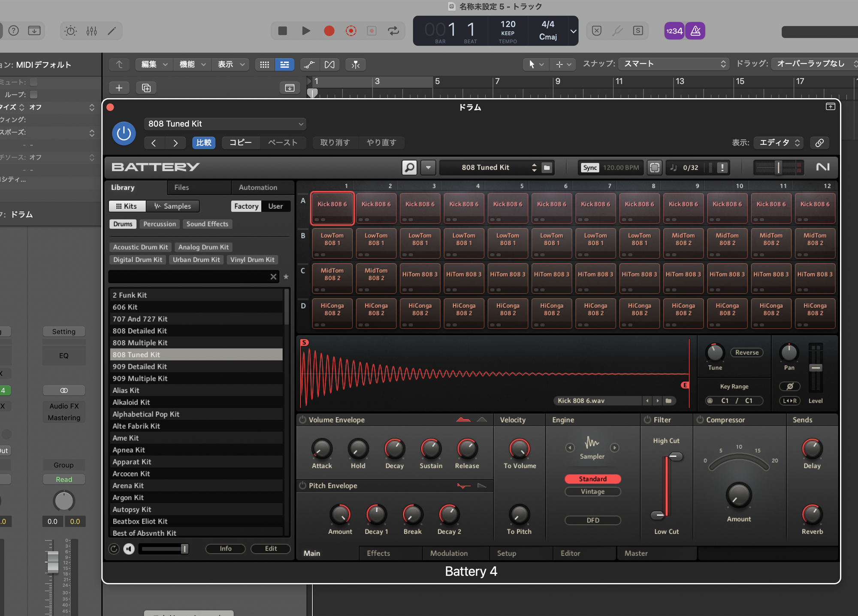The height and width of the screenshot is (616, 858).
Task: Open Battery's main menu dropdown arrow
Action: pyautogui.click(x=428, y=168)
